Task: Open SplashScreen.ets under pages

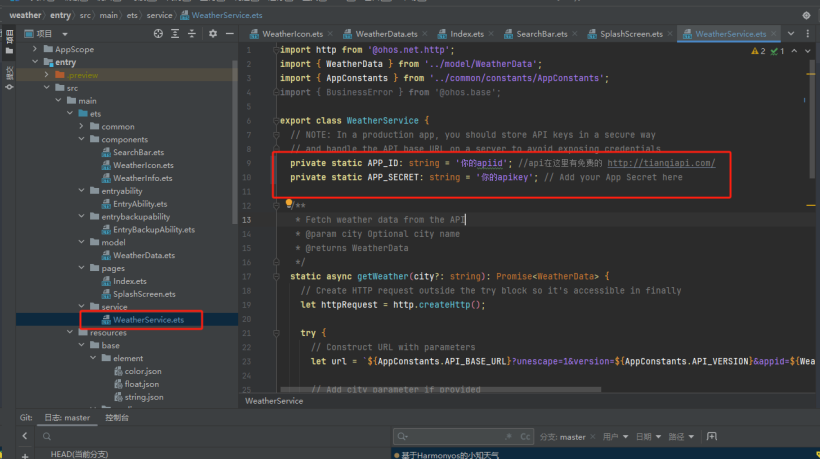Action: [144, 294]
